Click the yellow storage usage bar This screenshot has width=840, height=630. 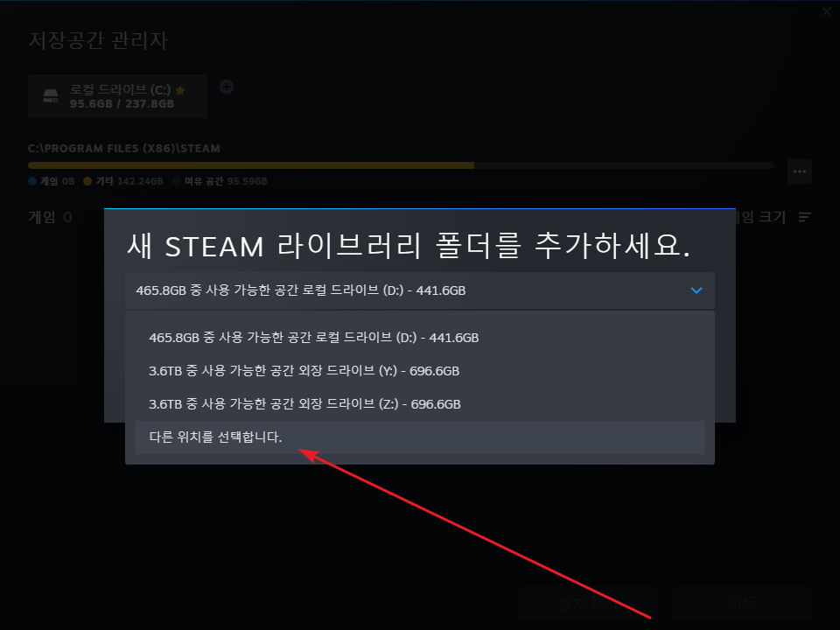click(251, 165)
